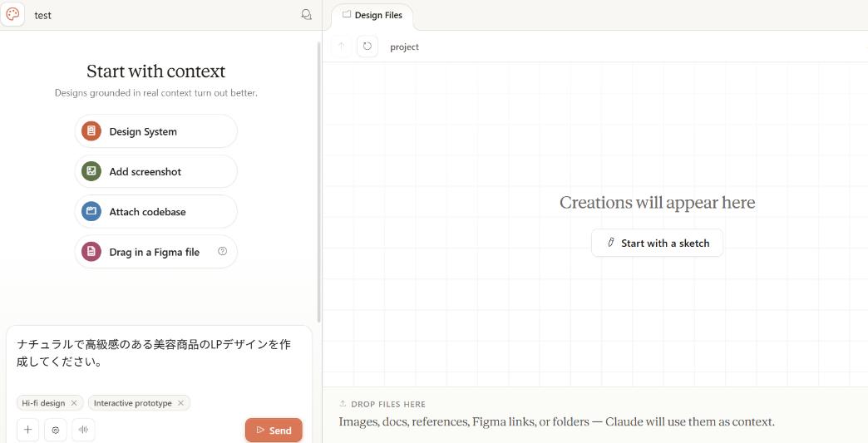This screenshot has width=868, height=443.
Task: Remove the Hi-fi design tag
Action: (x=74, y=403)
